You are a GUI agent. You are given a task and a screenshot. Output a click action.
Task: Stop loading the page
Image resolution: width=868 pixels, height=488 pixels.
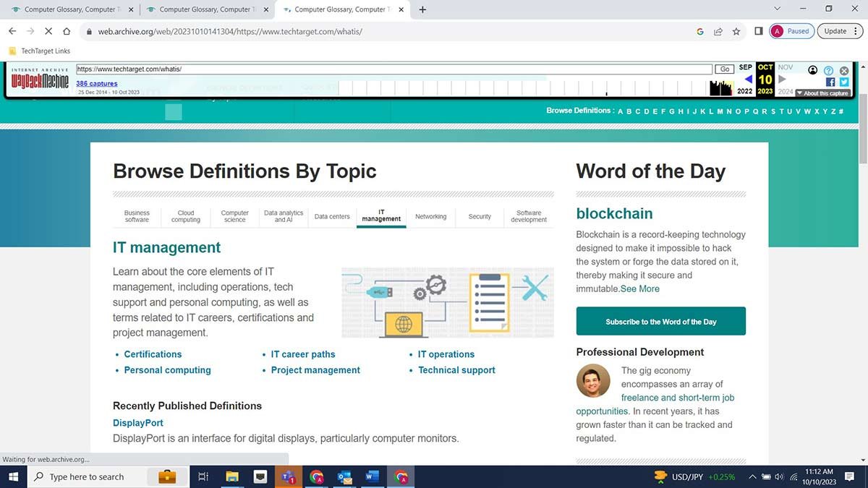click(48, 31)
